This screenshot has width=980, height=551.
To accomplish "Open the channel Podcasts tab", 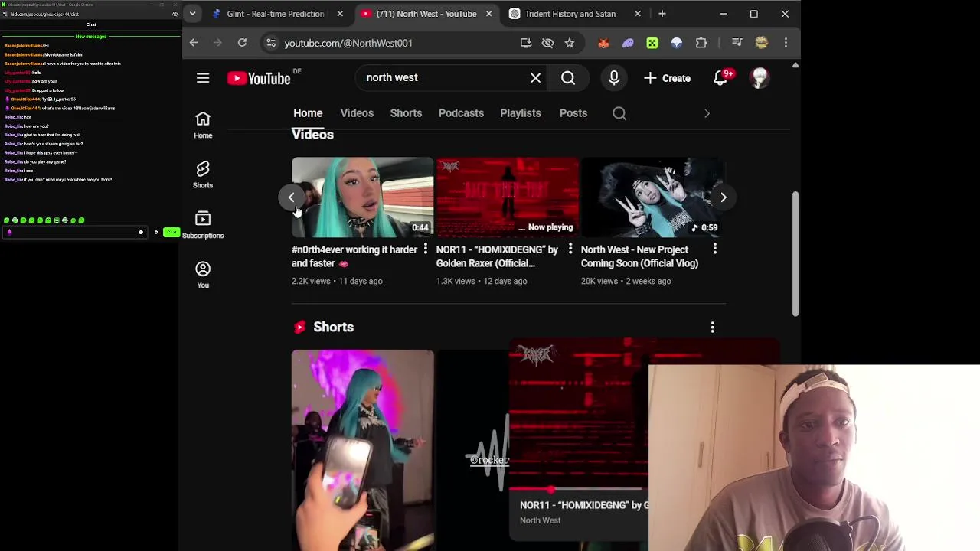I will point(461,113).
